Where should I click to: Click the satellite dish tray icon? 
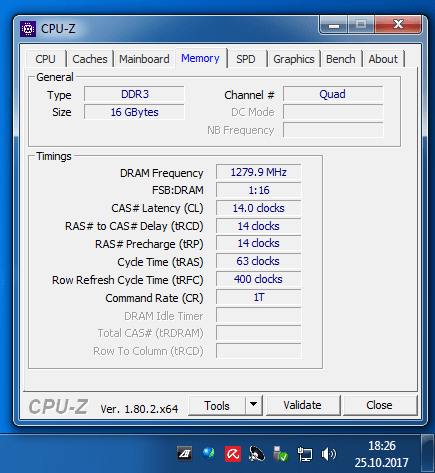257,454
